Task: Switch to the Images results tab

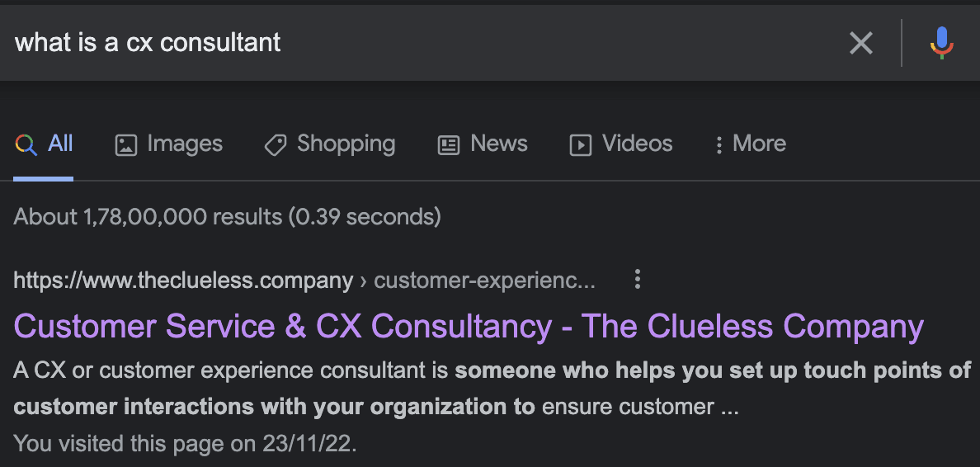Action: coord(185,144)
